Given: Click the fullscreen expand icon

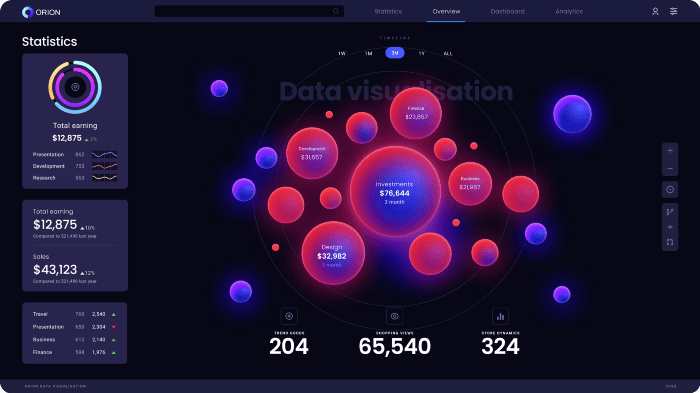Looking at the screenshot, I should (x=670, y=242).
